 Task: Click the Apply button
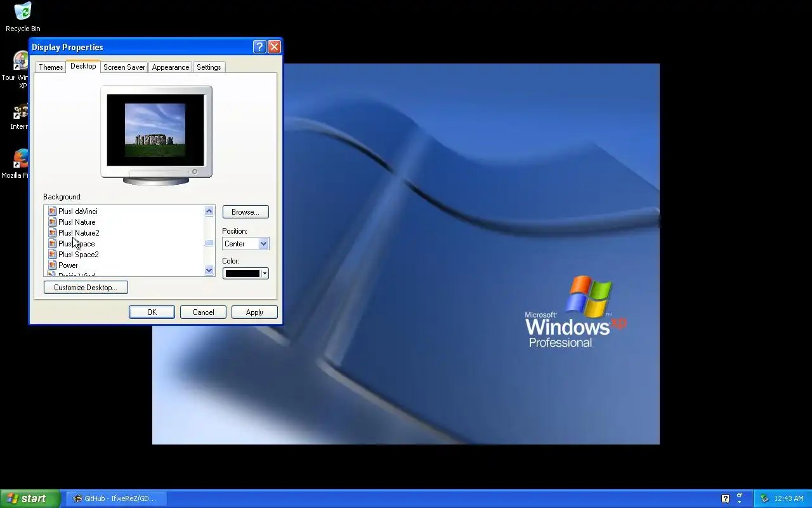254,312
